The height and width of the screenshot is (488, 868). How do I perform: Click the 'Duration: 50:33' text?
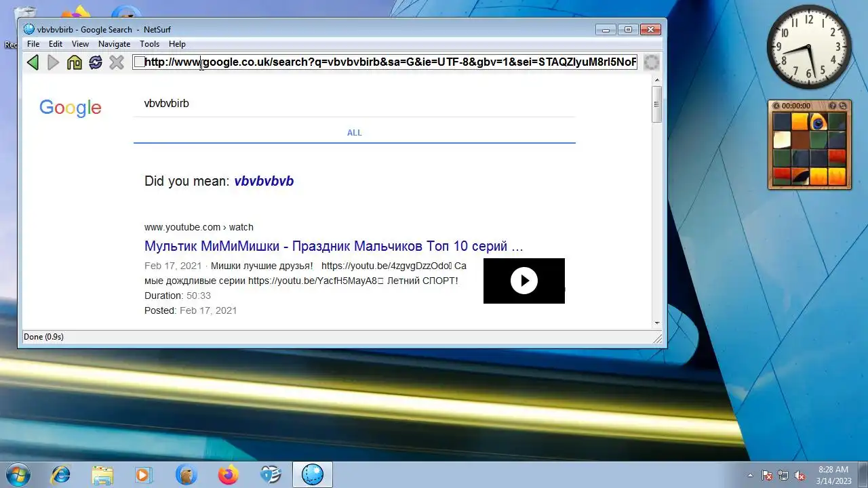(x=178, y=296)
